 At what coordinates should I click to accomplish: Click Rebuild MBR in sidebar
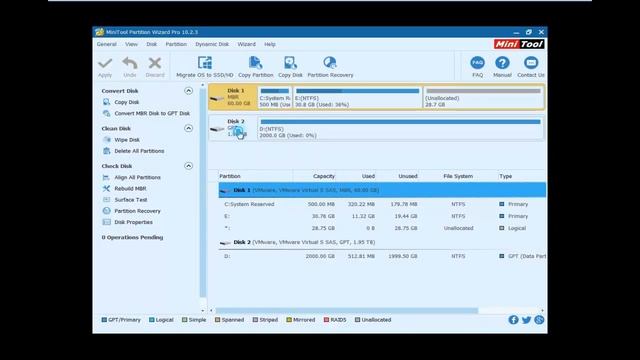coord(130,189)
